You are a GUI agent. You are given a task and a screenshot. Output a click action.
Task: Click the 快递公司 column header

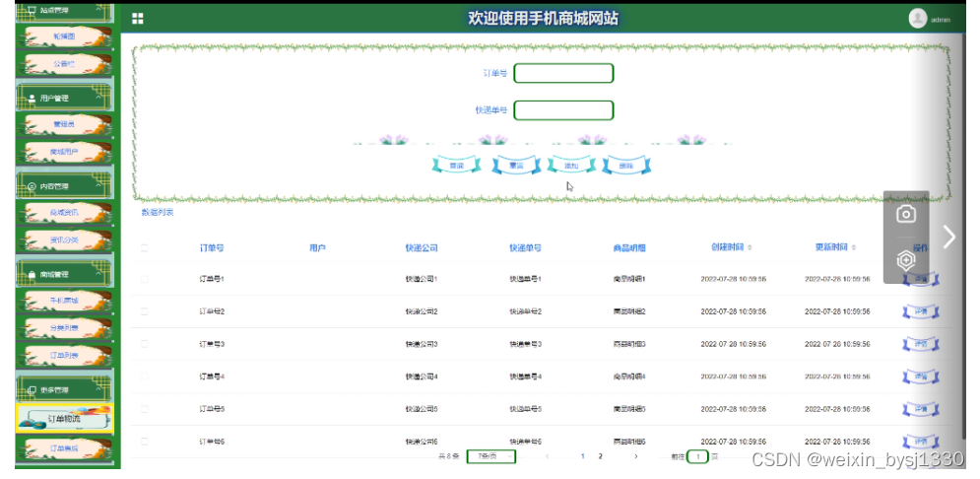(x=422, y=248)
